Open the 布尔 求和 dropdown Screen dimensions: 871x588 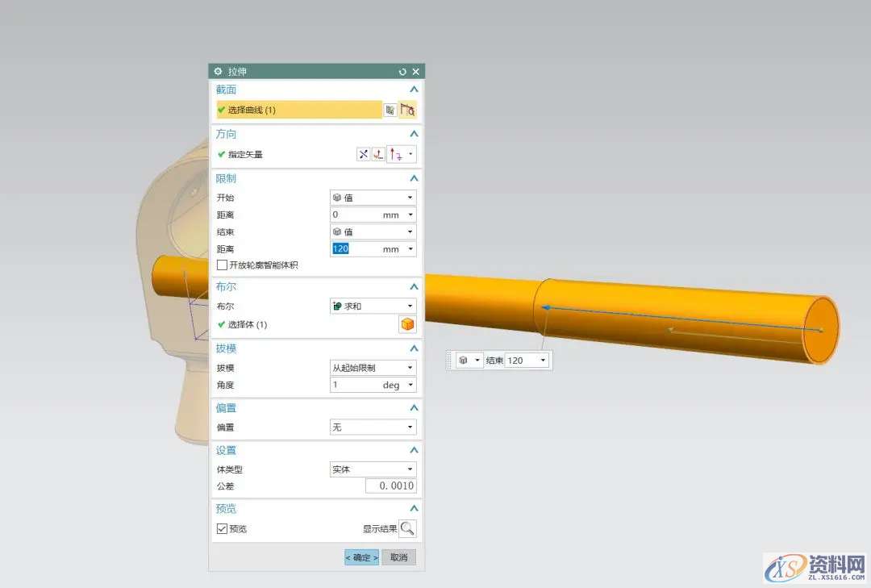373,307
